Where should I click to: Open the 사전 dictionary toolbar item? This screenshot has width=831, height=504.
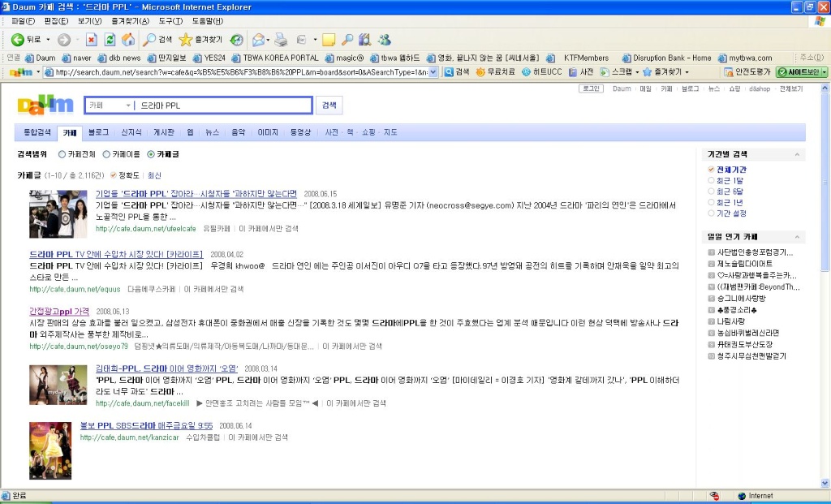tap(581, 72)
